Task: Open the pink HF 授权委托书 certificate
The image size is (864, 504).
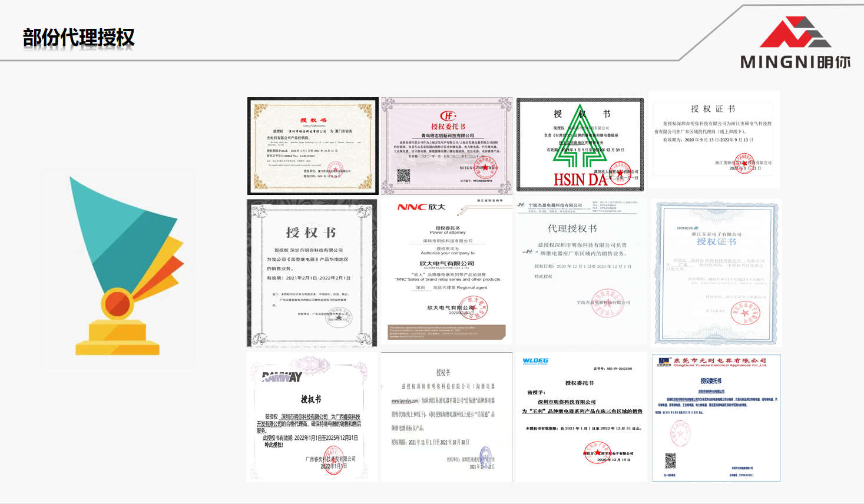Action: (x=447, y=146)
